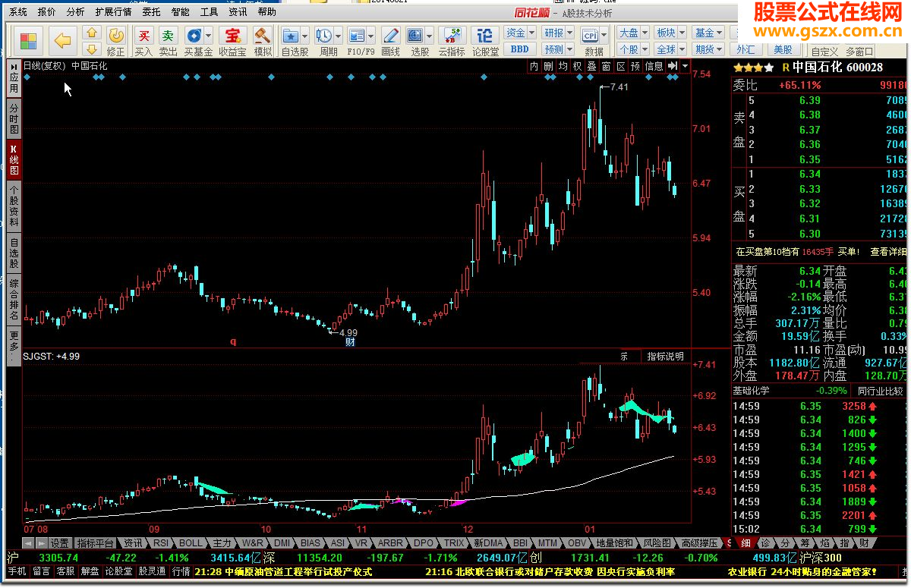911x588 pixels.
Task: Open the 委托 menu
Action: [151, 12]
